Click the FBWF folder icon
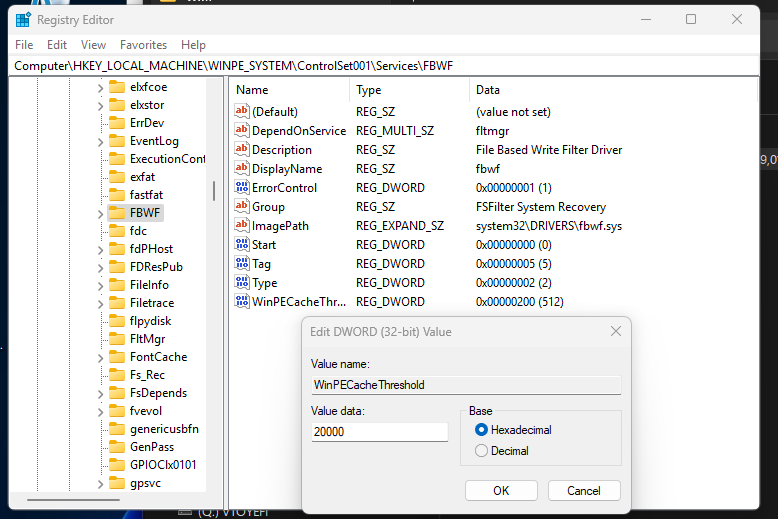Viewport: 778px width, 519px height. click(117, 213)
